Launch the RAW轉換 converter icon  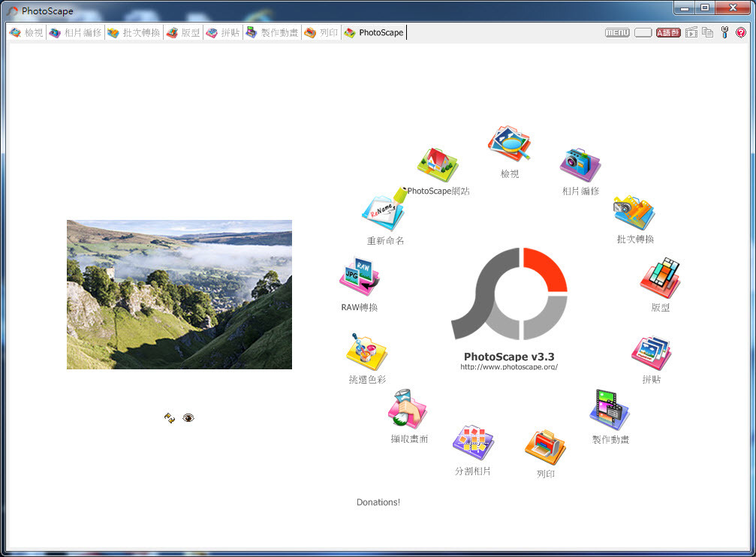coord(359,276)
